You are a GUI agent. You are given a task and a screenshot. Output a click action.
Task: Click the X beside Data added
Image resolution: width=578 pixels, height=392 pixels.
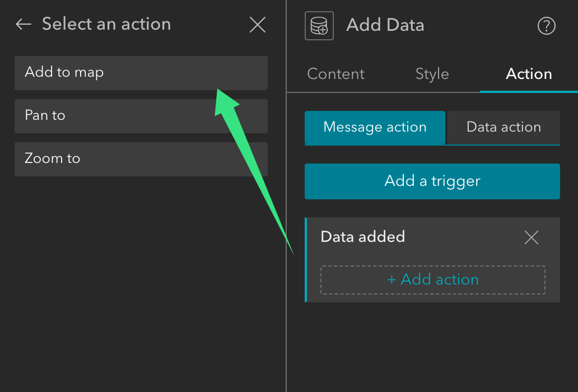pyautogui.click(x=531, y=237)
